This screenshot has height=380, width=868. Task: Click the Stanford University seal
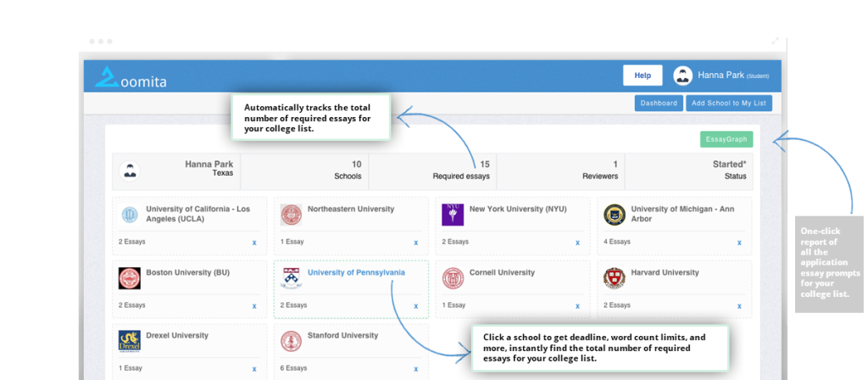click(292, 342)
